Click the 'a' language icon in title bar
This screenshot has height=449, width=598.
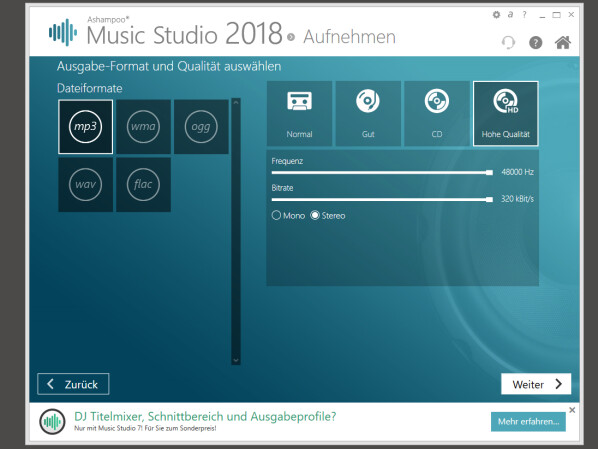coord(510,14)
